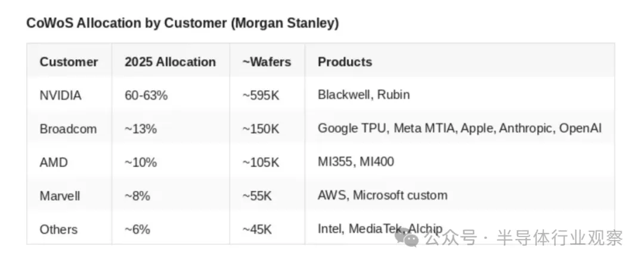The image size is (644, 264).
Task: Click the Products column header
Action: [345, 62]
